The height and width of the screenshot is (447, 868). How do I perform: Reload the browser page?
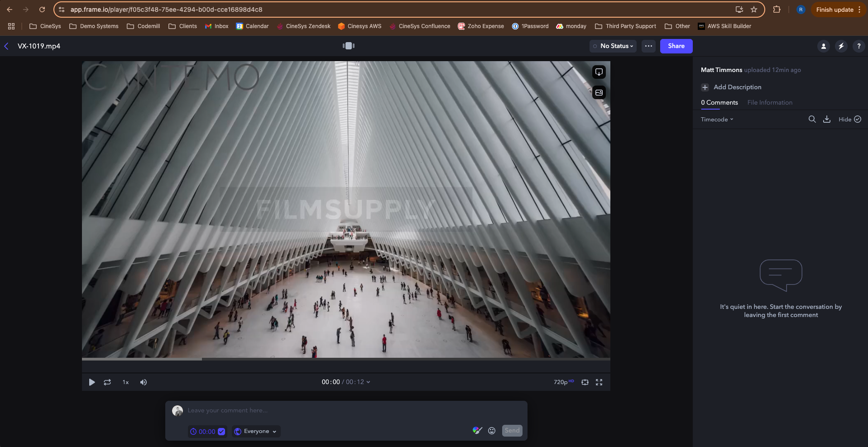pyautogui.click(x=42, y=10)
